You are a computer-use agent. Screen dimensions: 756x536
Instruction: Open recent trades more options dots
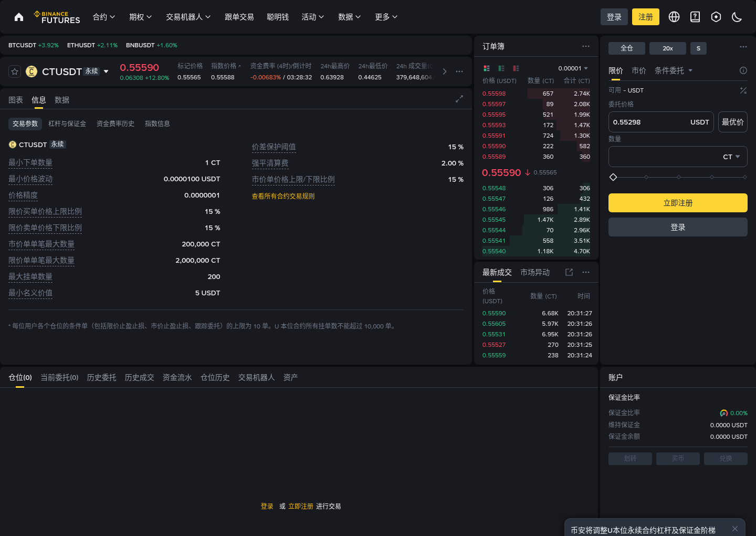click(x=586, y=272)
